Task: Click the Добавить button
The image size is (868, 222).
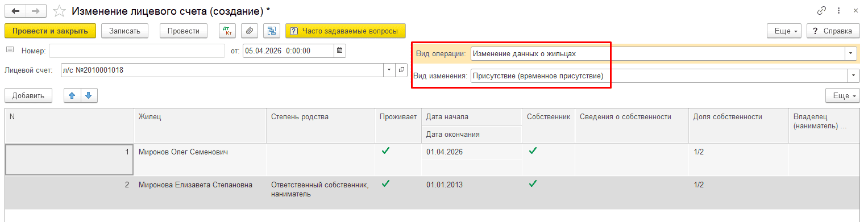Action: pyautogui.click(x=28, y=96)
